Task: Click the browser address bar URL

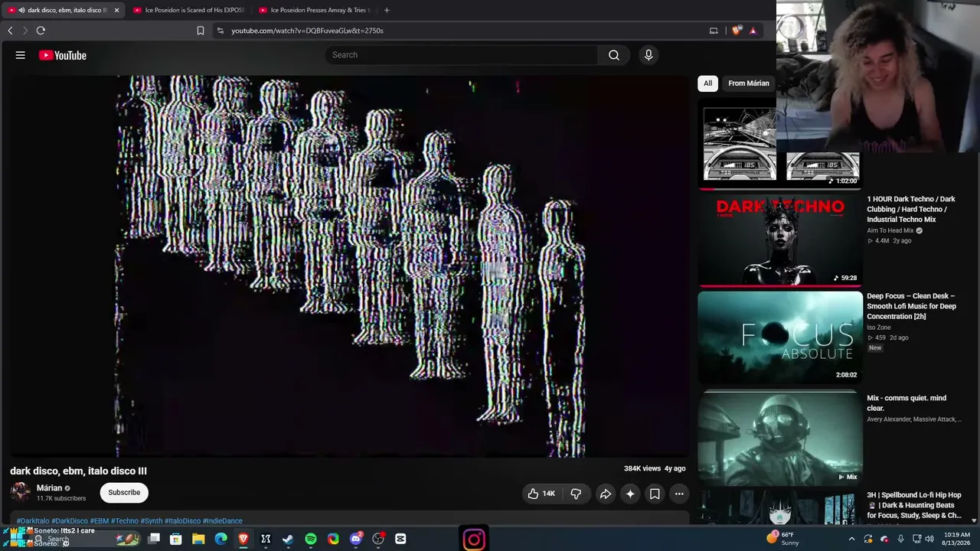Action: tap(307, 31)
